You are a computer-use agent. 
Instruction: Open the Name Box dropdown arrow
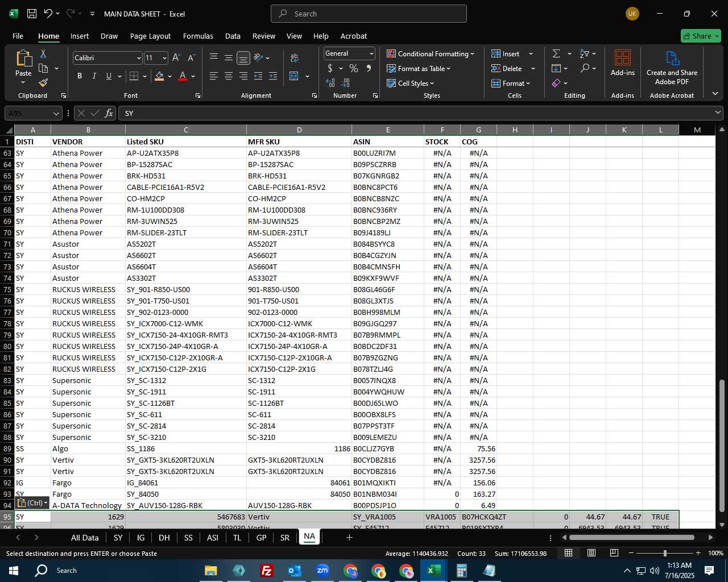tap(55, 113)
